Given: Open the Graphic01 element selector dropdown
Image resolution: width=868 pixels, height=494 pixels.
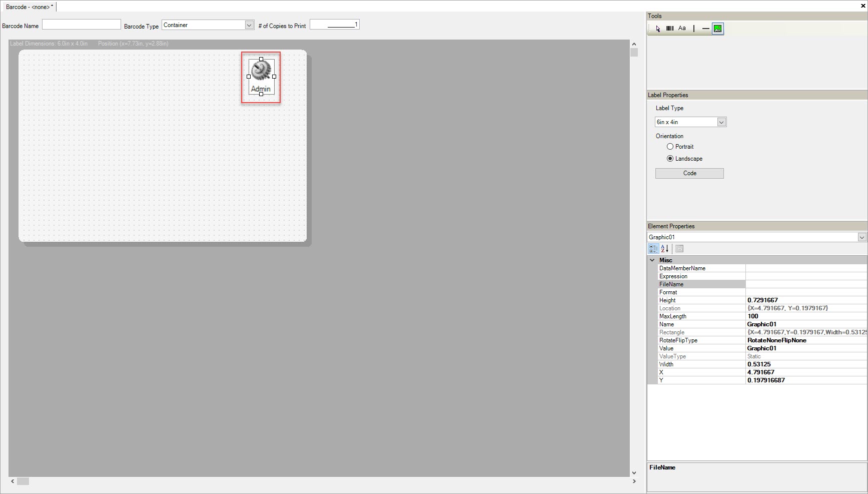Looking at the screenshot, I should click(x=862, y=237).
